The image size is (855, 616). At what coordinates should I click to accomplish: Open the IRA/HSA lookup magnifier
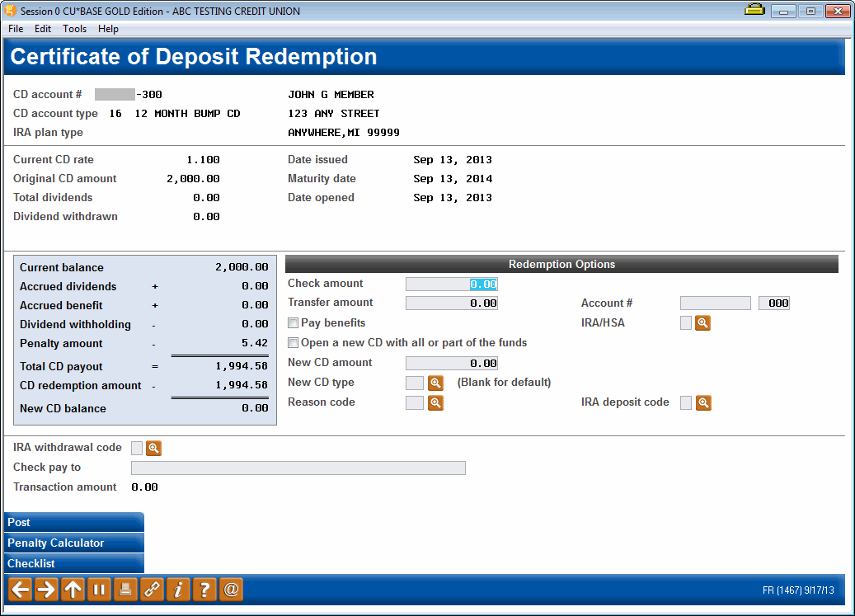click(x=702, y=322)
